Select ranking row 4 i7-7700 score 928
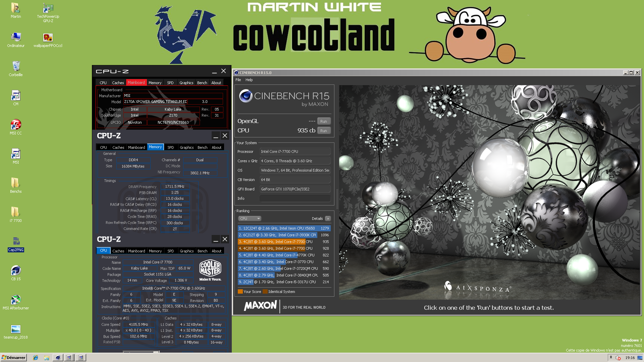Viewport: 644px width, 362px height. click(284, 248)
